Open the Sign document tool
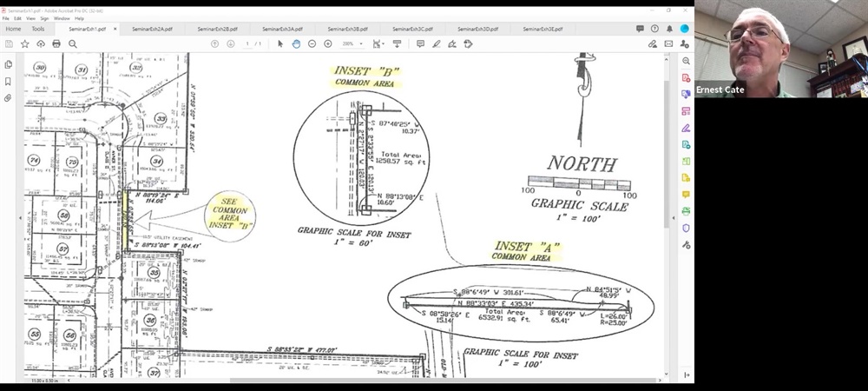 (x=452, y=43)
